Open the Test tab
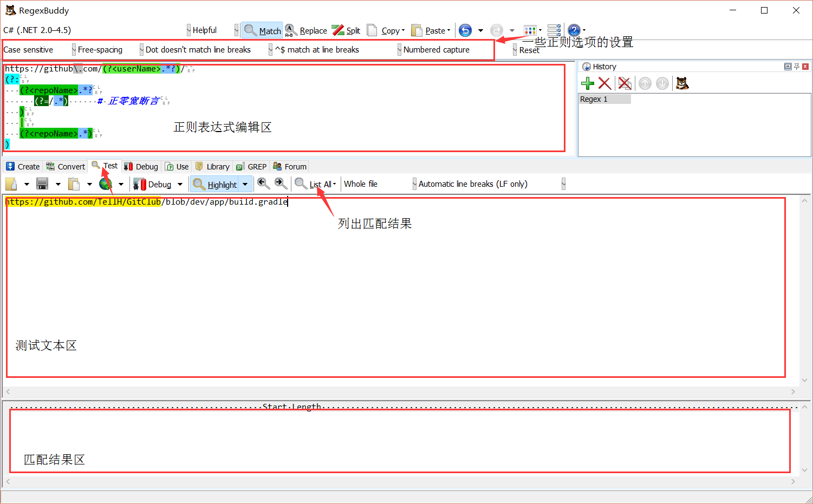Screen dimensions: 813x504 point(105,166)
